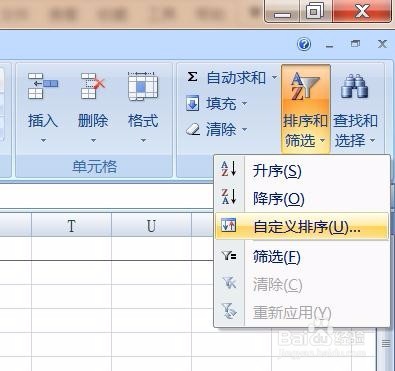
Task: Choose 自定义排序(U)... menu item
Action: click(302, 226)
